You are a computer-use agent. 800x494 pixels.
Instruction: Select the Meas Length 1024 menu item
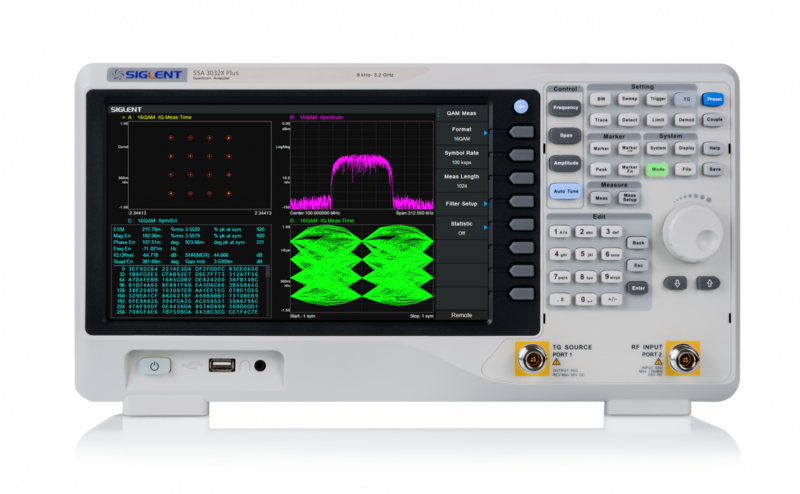[462, 181]
